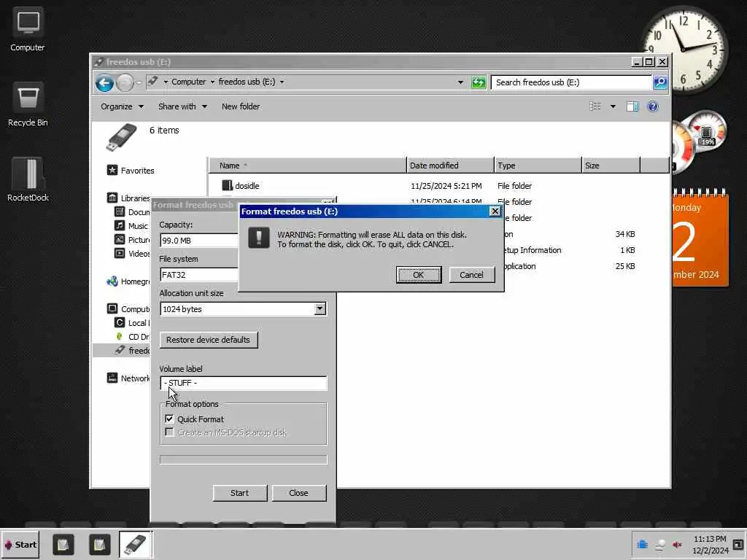Click the analog clock desktop gadget

click(684, 49)
